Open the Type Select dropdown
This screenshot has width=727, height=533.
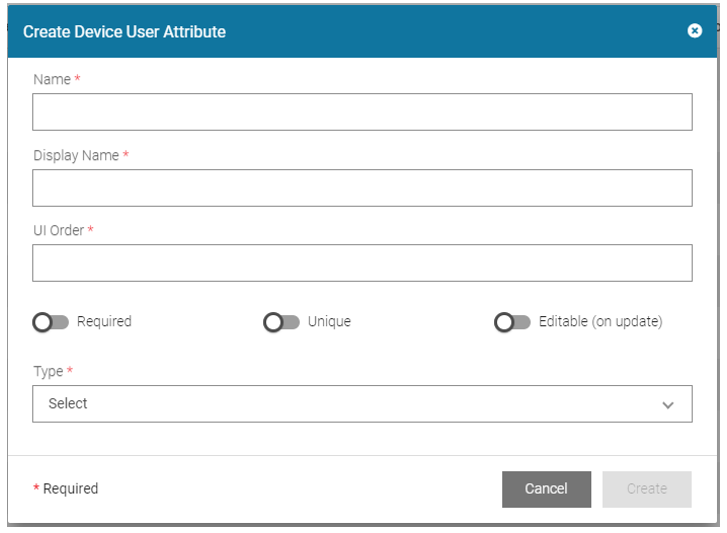click(362, 404)
